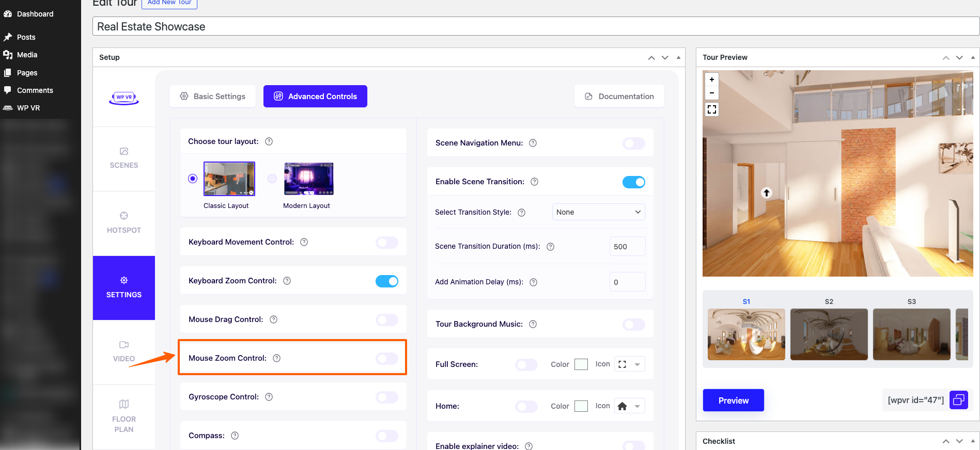
Task: Click the help icon next to Choose tour layout
Action: tap(269, 141)
